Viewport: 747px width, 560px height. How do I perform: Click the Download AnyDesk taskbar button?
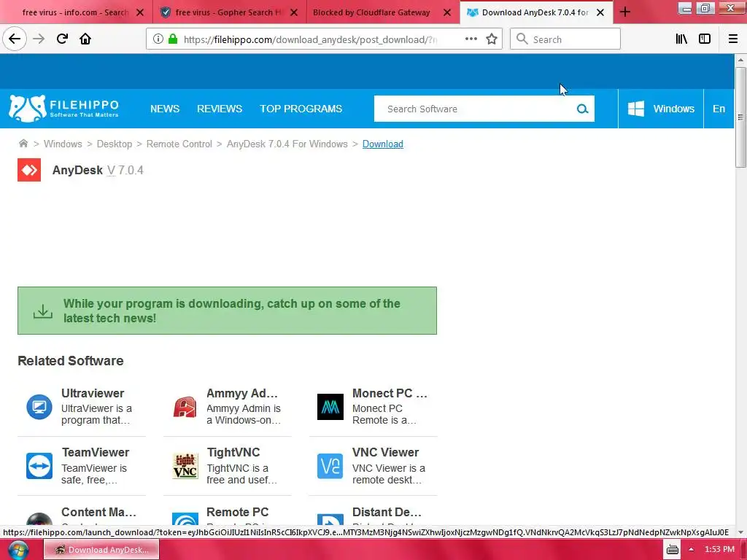tap(101, 550)
